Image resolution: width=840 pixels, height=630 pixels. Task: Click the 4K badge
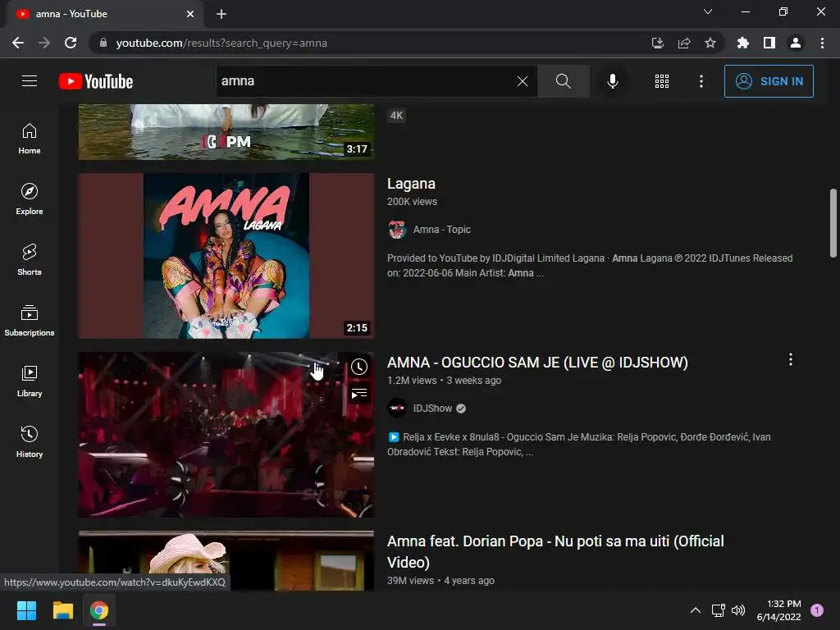[x=396, y=115]
